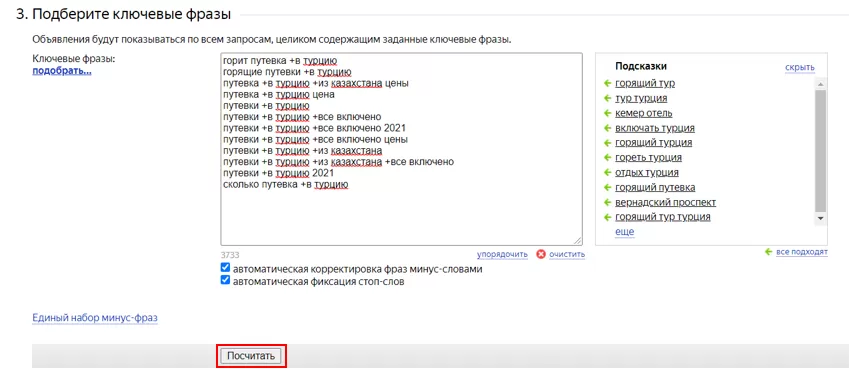Click suggestions scrollbar down arrow

(820, 218)
